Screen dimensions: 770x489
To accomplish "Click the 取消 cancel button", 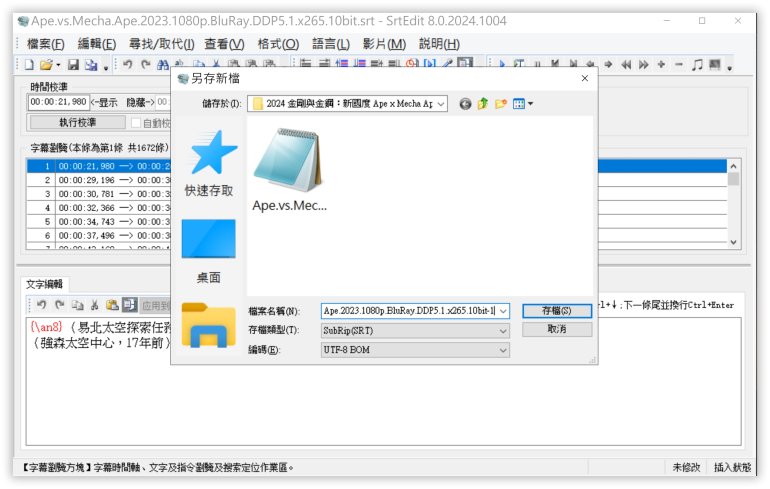I will (x=557, y=329).
